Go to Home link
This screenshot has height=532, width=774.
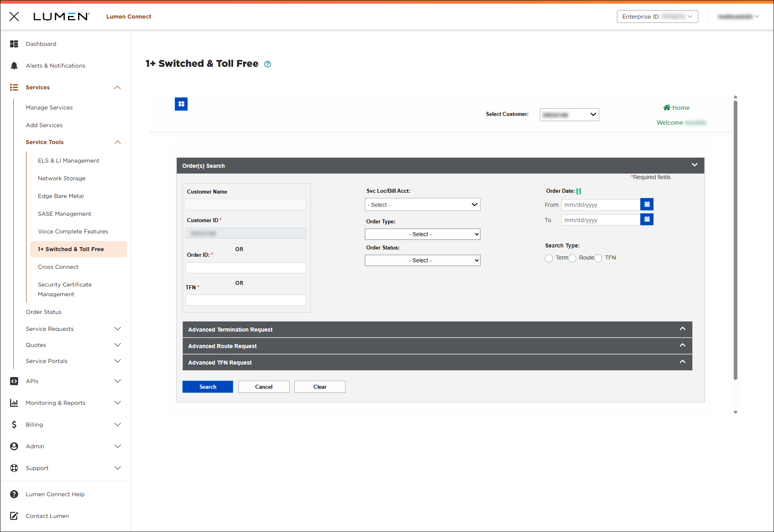tap(676, 107)
